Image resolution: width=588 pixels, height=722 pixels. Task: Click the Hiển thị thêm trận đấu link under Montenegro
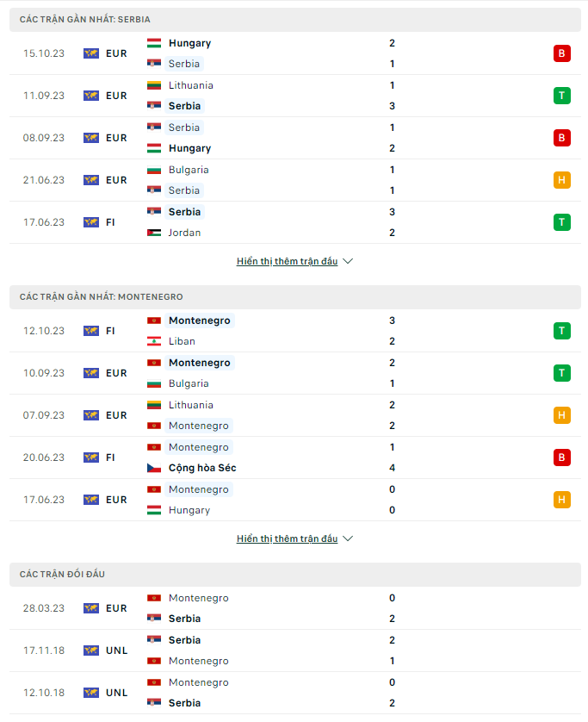pos(287,538)
